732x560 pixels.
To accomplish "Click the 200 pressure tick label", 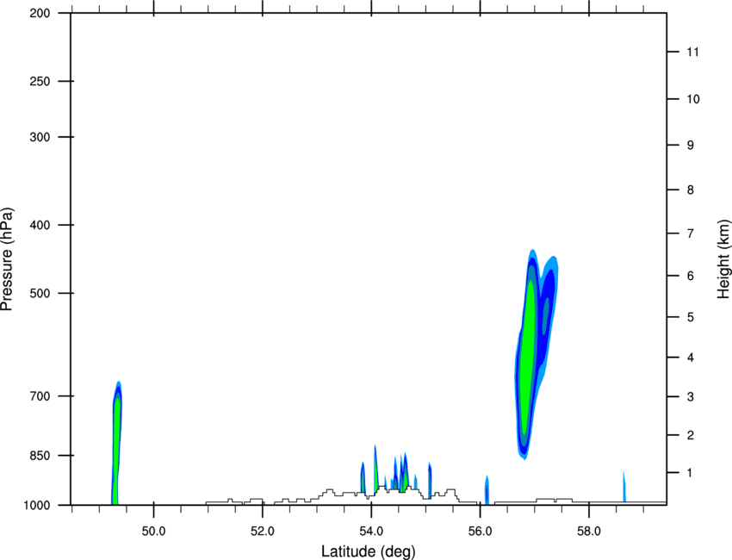I will [40, 13].
